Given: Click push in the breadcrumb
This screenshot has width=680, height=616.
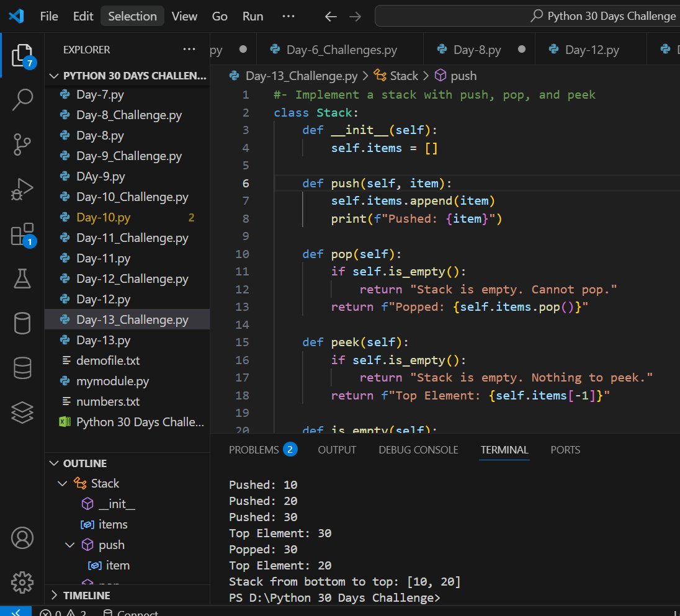Looking at the screenshot, I should (x=463, y=76).
